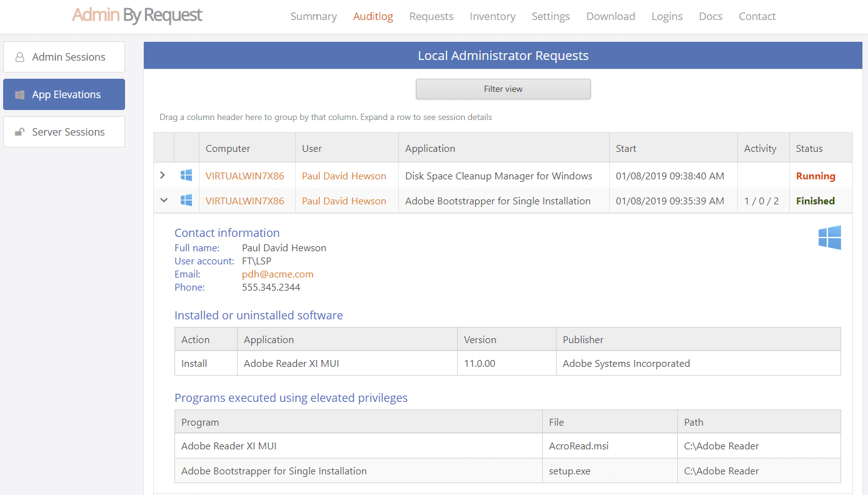The width and height of the screenshot is (868, 495).
Task: Collapse the Adobe Bootstrapper session row
Action: point(164,201)
